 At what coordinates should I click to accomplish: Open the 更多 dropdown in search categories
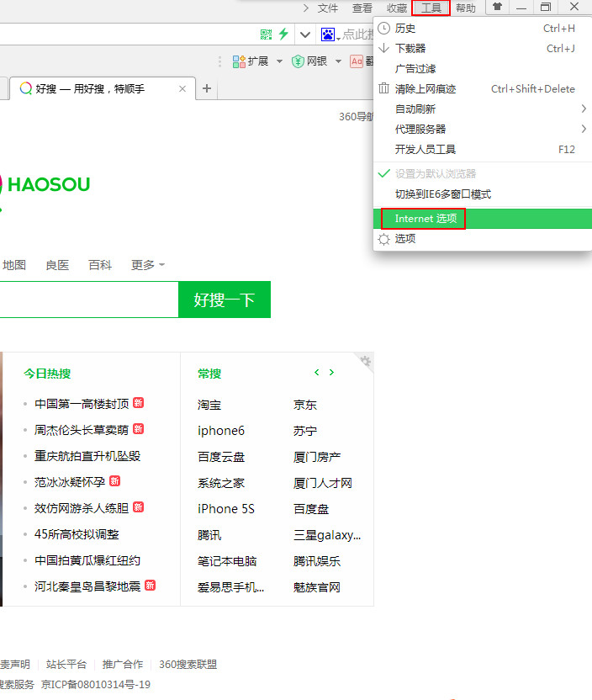tap(147, 265)
